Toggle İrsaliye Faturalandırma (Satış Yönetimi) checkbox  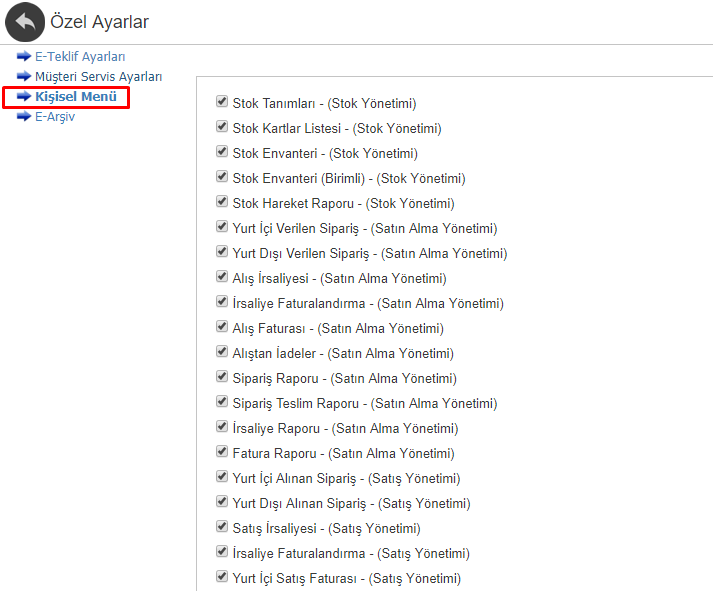(x=222, y=551)
